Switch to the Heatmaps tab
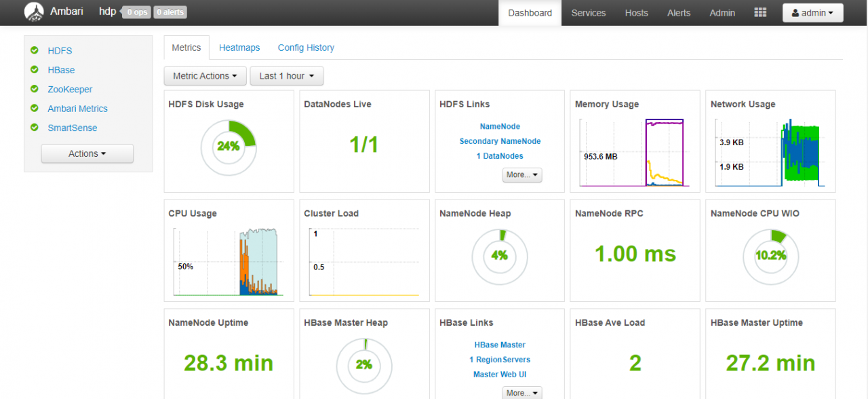Viewport: 868px width, 399px height. point(239,47)
